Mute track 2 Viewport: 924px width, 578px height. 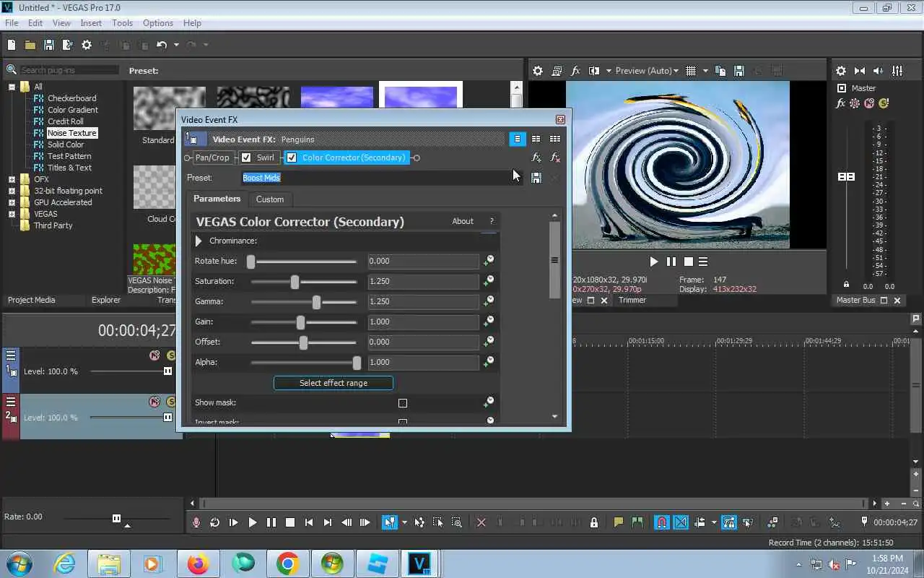[154, 402]
